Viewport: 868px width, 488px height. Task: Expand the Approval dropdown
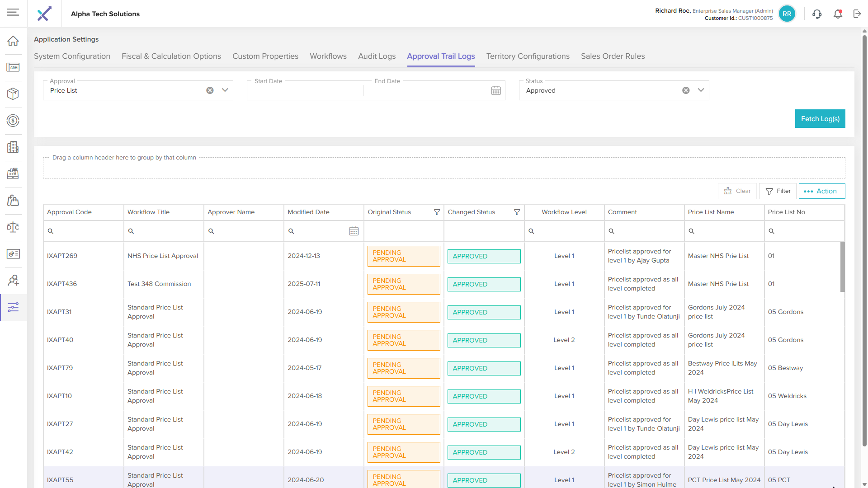tap(225, 90)
